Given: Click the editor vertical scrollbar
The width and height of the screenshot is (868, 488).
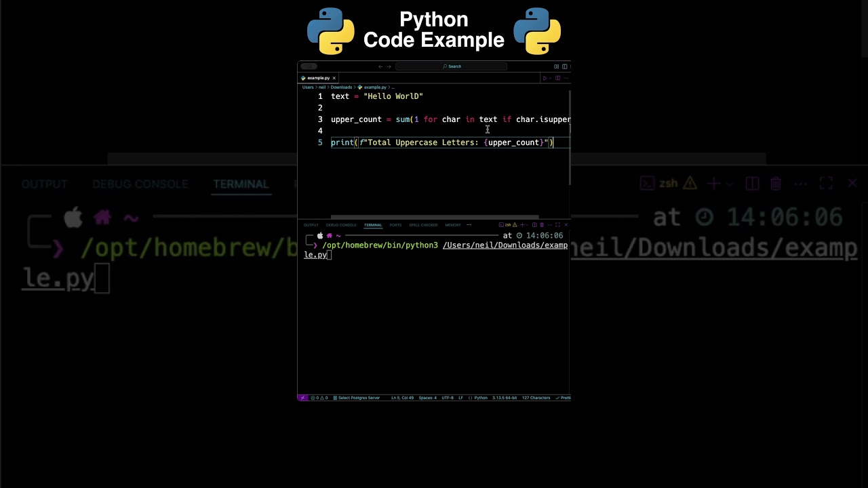Looking at the screenshot, I should [570, 138].
